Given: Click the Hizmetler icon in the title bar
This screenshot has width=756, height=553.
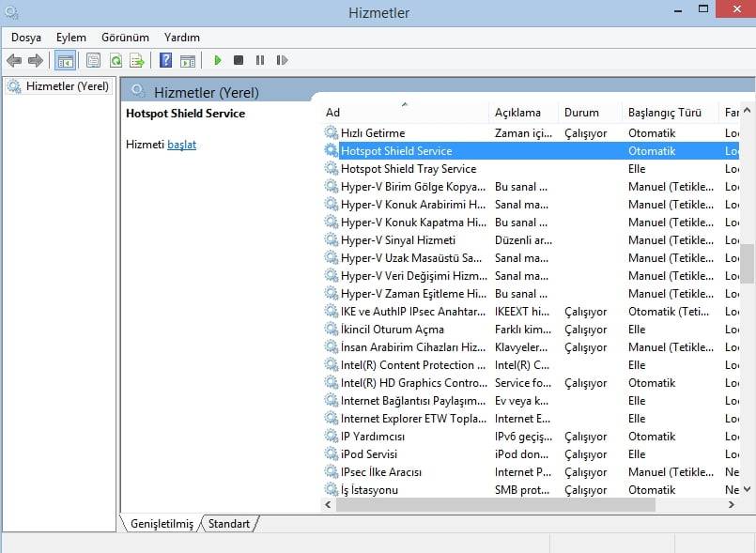Looking at the screenshot, I should coord(11,12).
